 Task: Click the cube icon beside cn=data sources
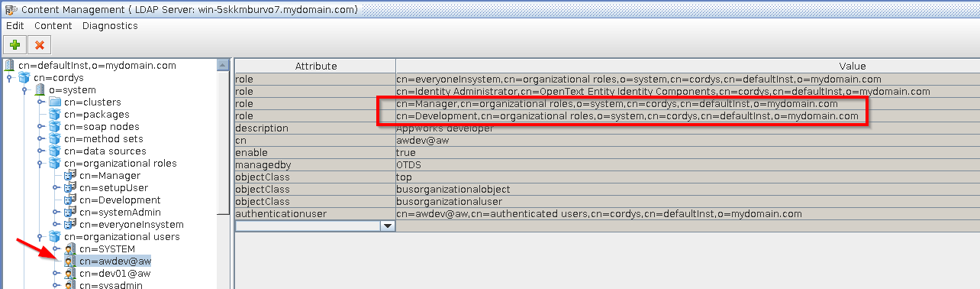point(55,151)
